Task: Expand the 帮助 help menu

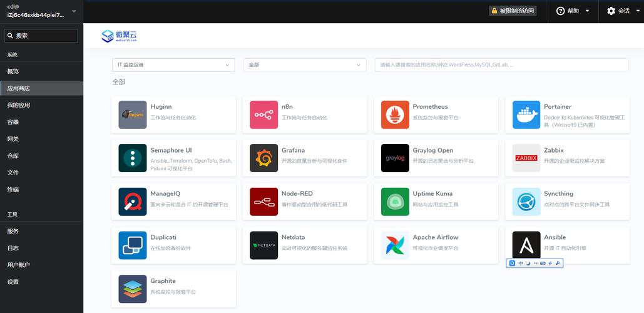Action: 573,11
